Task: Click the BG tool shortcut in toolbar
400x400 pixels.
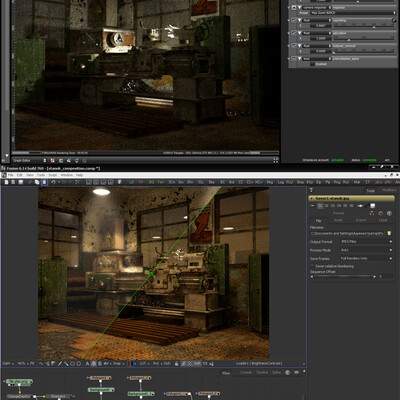Action: (x=151, y=182)
